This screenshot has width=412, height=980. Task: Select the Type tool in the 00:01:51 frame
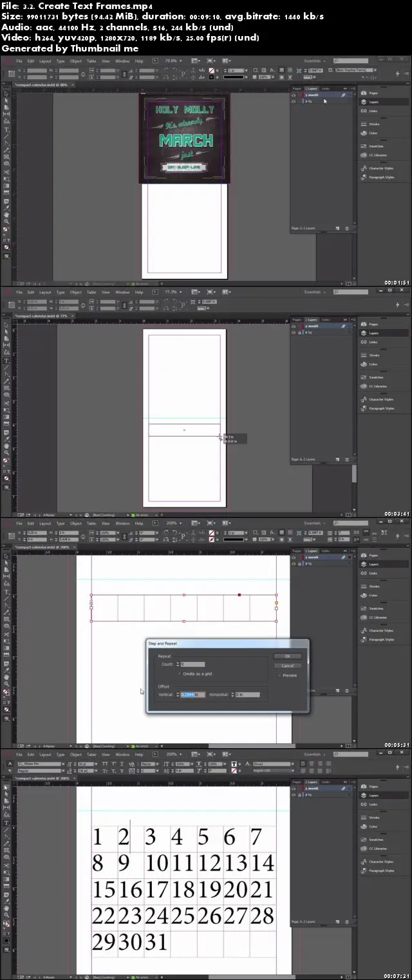6,129
